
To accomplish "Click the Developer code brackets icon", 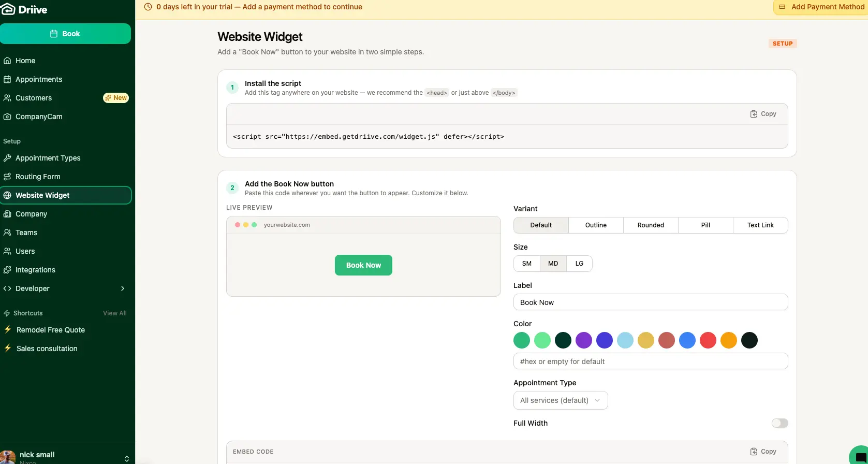I will pyautogui.click(x=7, y=288).
